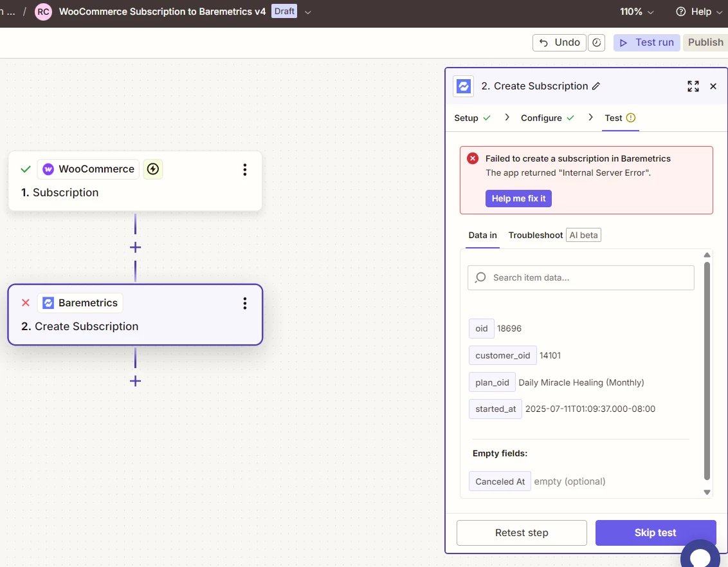The height and width of the screenshot is (567, 728).
Task: Click the green checkmark on WooCommerce step
Action: 26,169
